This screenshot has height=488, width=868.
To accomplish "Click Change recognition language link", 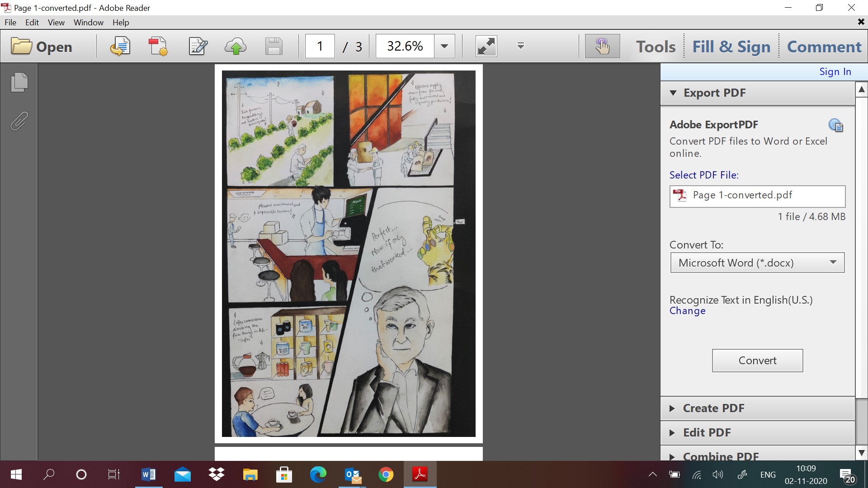I will (687, 311).
